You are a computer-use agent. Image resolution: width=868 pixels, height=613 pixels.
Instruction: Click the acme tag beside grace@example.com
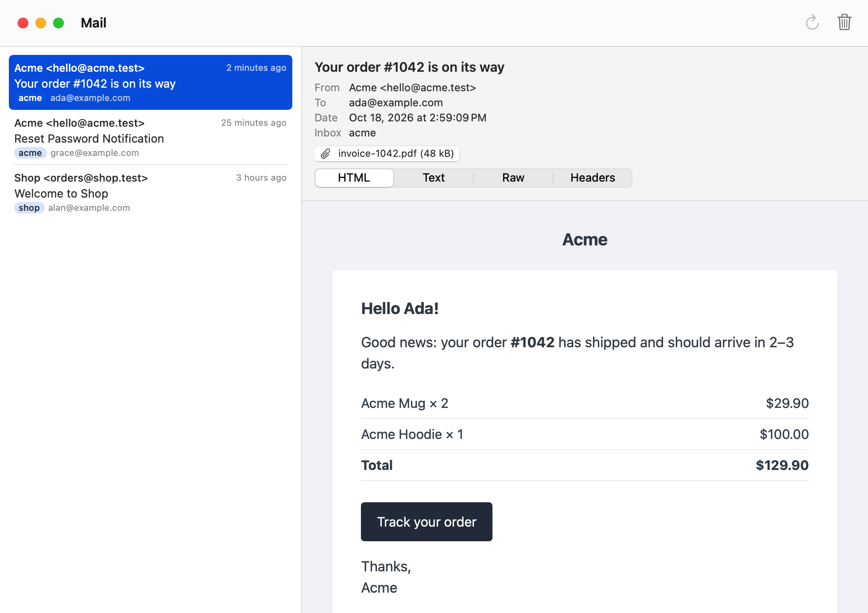[x=30, y=153]
